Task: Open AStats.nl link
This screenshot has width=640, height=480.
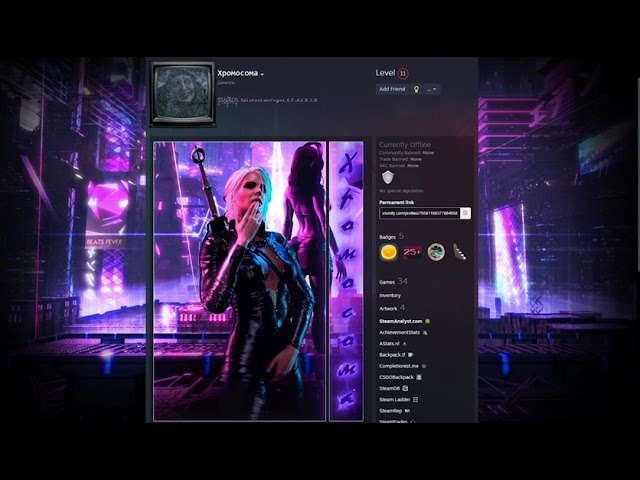Action: click(389, 344)
